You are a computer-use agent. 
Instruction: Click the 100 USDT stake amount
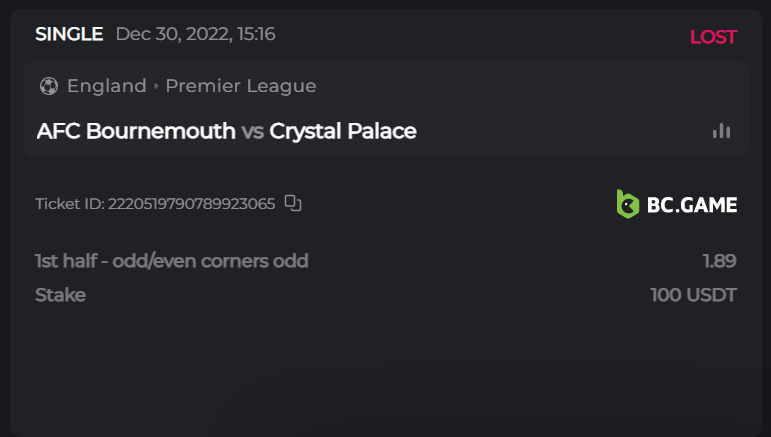pos(693,295)
